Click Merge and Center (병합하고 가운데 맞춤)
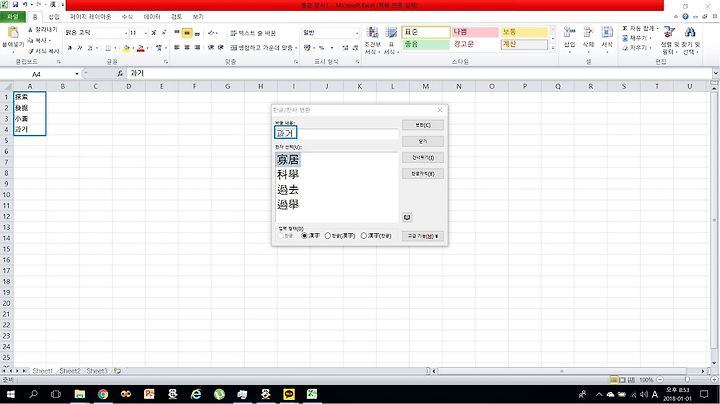The height and width of the screenshot is (404, 720). pyautogui.click(x=262, y=48)
